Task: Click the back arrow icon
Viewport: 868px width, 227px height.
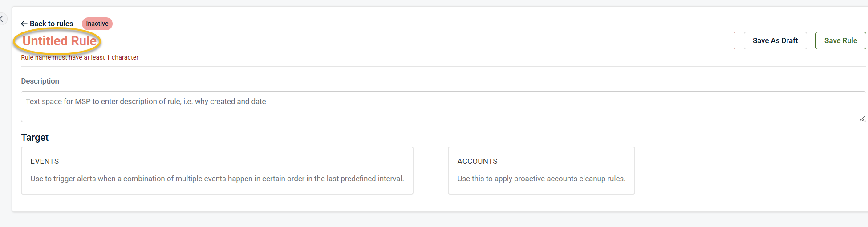Action: pyautogui.click(x=24, y=24)
